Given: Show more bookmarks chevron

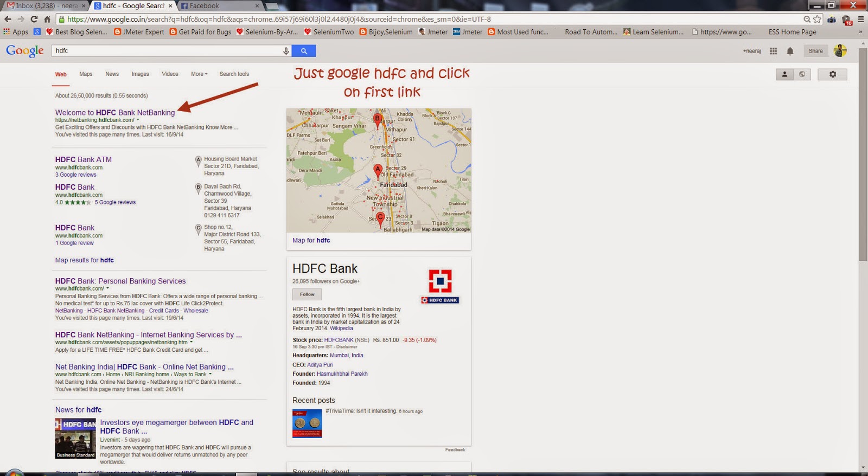Looking at the screenshot, I should point(860,32).
